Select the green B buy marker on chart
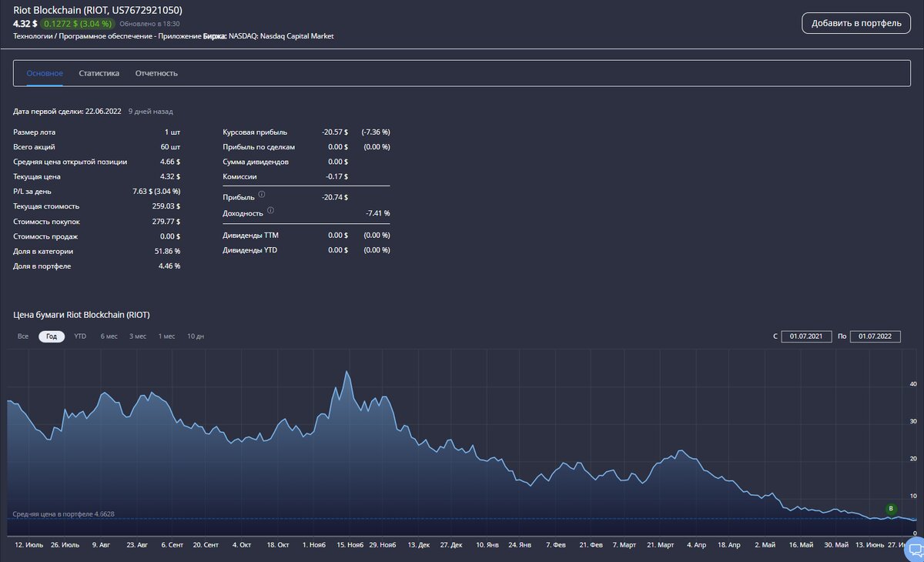Screen dimensions: 924x562 coord(891,508)
